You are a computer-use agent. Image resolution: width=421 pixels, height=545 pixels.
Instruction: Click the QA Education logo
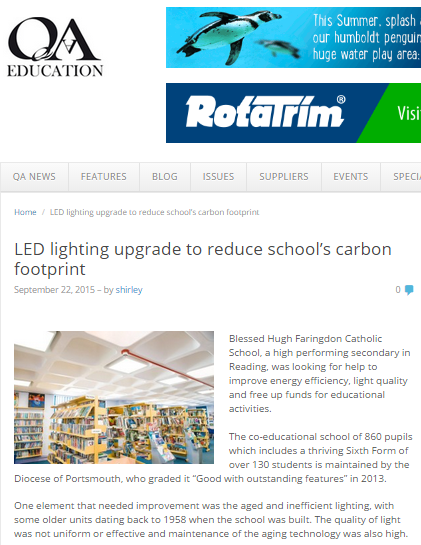point(55,47)
